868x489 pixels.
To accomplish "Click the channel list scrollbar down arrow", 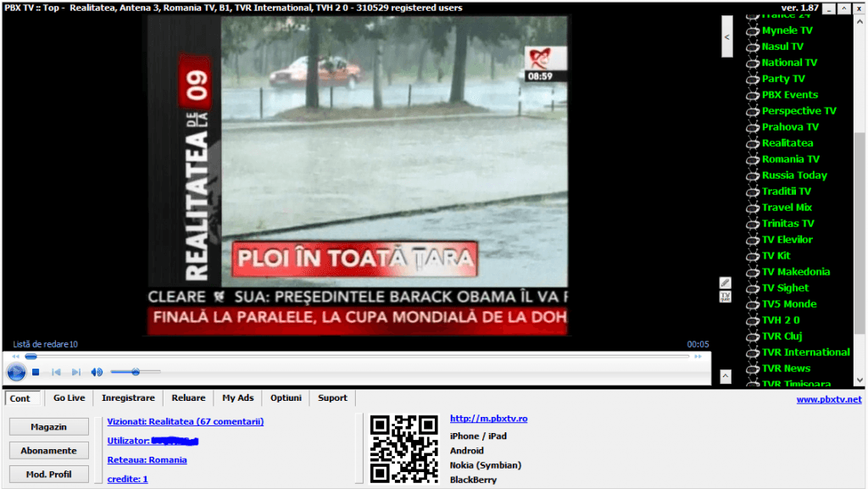I will pyautogui.click(x=860, y=380).
